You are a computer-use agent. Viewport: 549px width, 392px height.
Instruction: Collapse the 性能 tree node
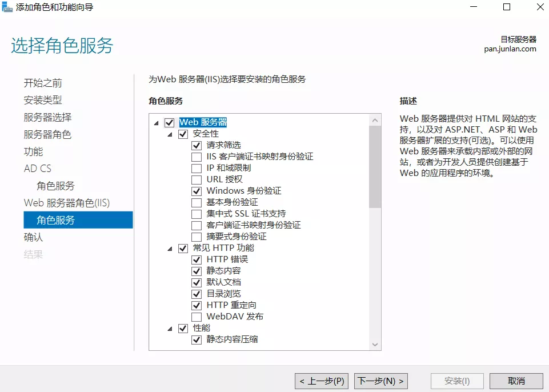click(x=170, y=329)
